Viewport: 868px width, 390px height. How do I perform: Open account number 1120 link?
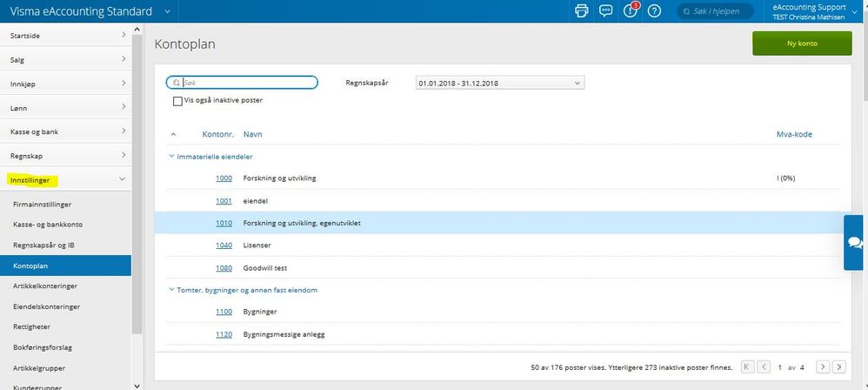pyautogui.click(x=224, y=334)
